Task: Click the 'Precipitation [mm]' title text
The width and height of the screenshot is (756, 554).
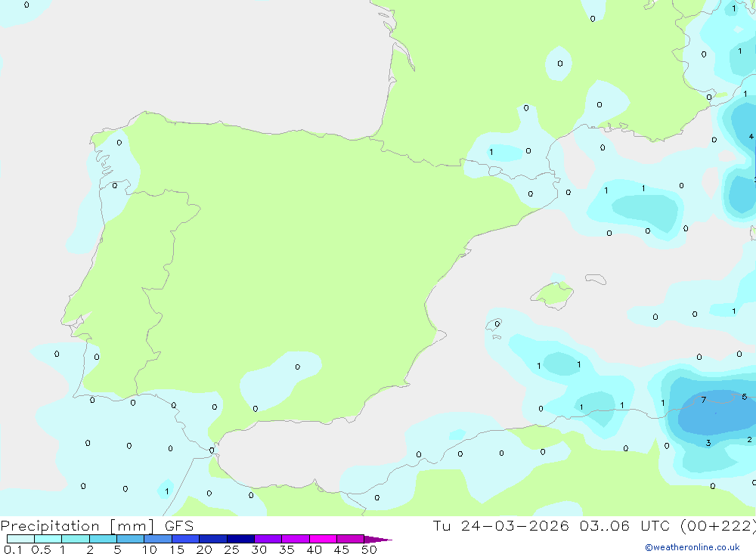Action: [x=78, y=526]
